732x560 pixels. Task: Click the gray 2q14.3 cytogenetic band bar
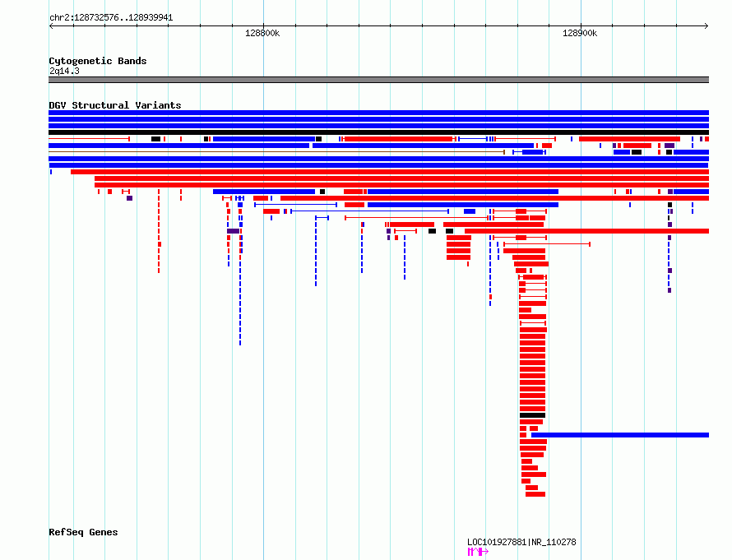click(378, 80)
